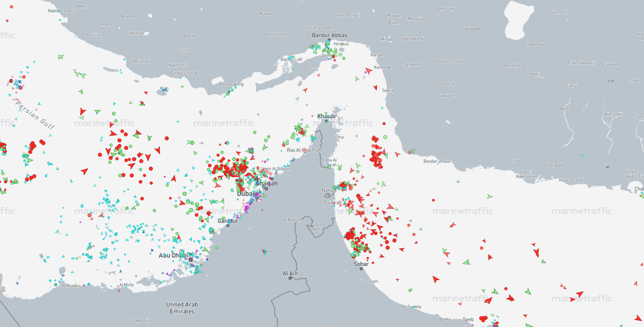
Task: Select the United Arab Emirates country label
Action: 182,308
